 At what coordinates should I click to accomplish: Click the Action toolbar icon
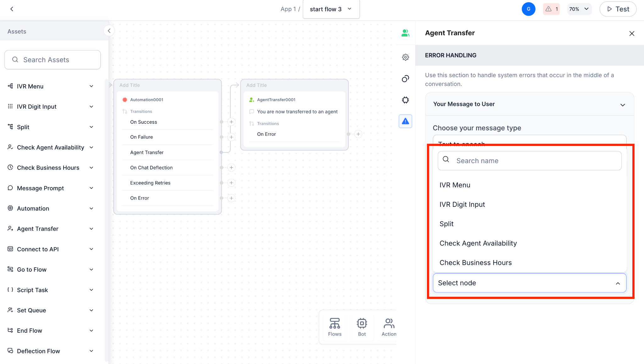pyautogui.click(x=389, y=327)
